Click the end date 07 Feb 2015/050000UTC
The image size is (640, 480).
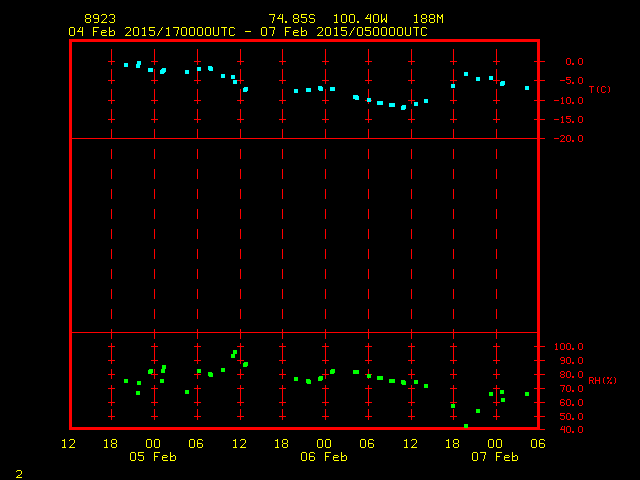click(344, 32)
